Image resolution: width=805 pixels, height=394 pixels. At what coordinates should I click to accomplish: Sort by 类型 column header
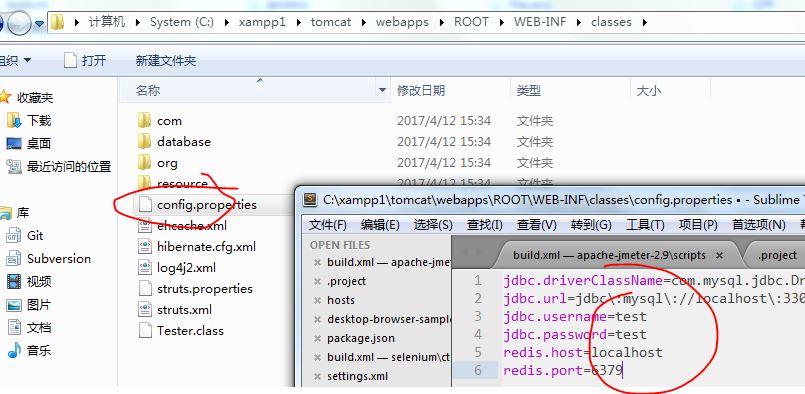(x=570, y=90)
